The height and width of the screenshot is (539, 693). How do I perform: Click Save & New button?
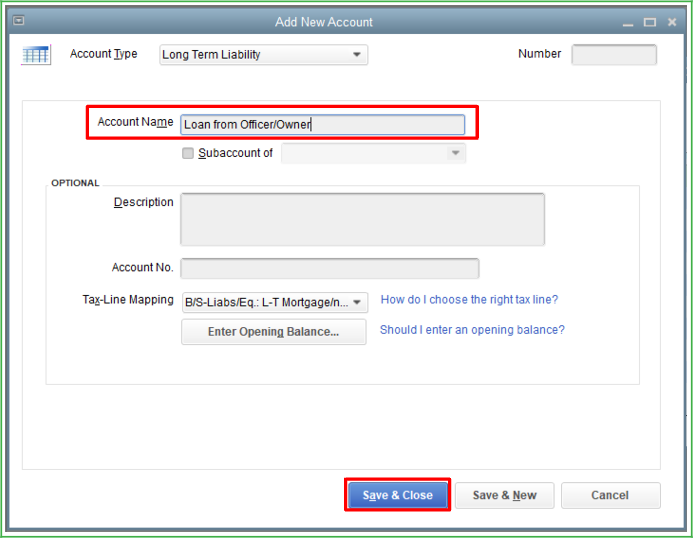(x=504, y=495)
